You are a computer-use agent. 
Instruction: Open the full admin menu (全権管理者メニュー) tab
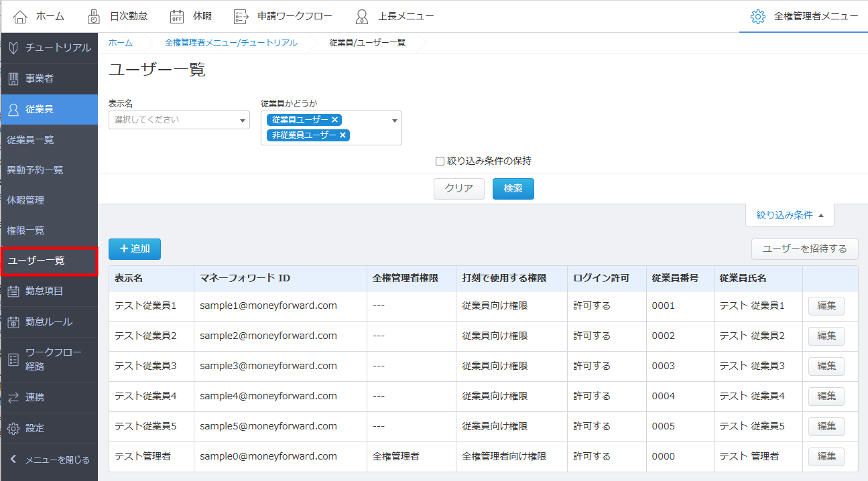click(804, 16)
